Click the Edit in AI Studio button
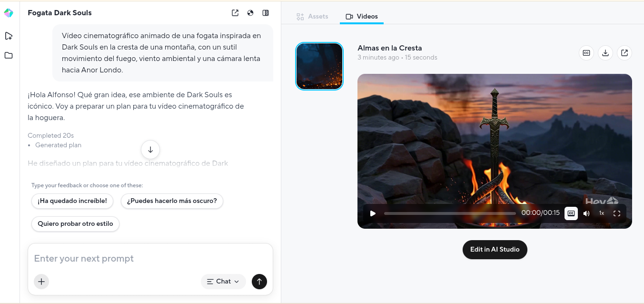The image size is (644, 304). coord(495,250)
